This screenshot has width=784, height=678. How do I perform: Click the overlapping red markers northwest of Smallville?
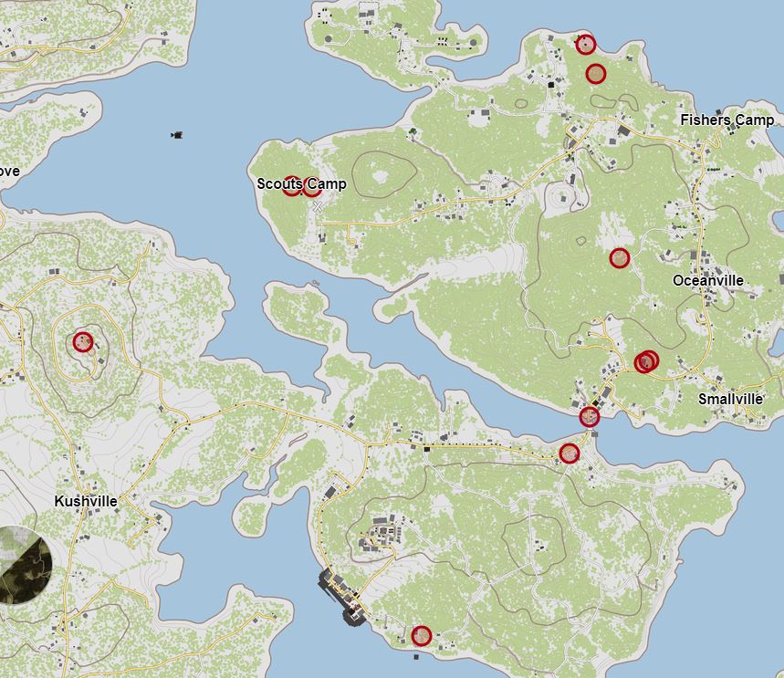pyautogui.click(x=646, y=362)
